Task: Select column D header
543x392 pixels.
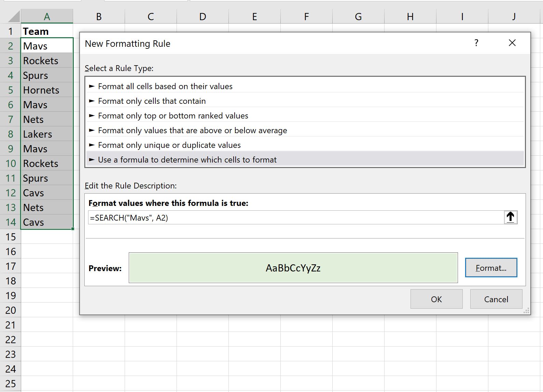Action: 203,16
